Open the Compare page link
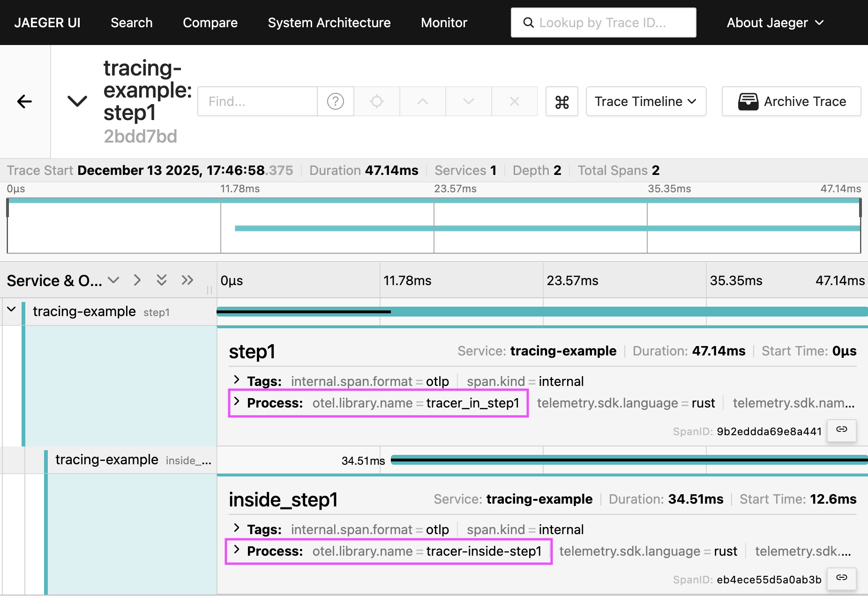Viewport: 868px width, 604px height. (210, 23)
